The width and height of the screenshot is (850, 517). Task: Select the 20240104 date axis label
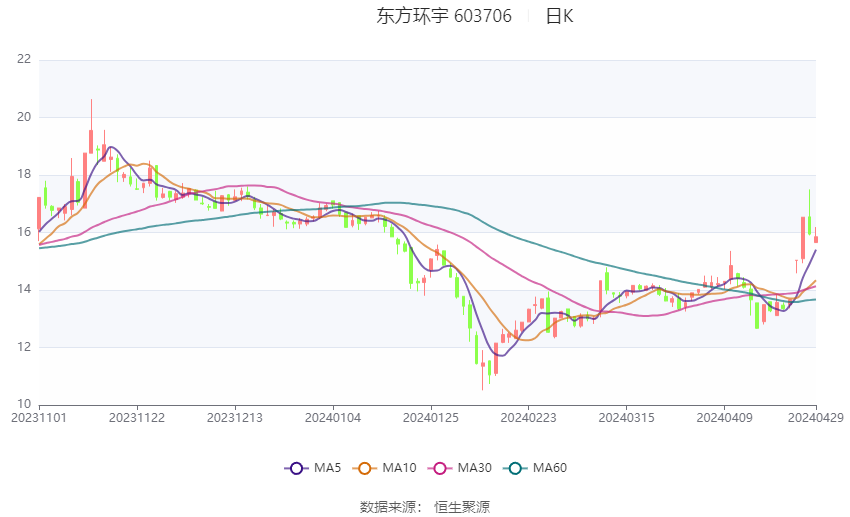pyautogui.click(x=333, y=418)
